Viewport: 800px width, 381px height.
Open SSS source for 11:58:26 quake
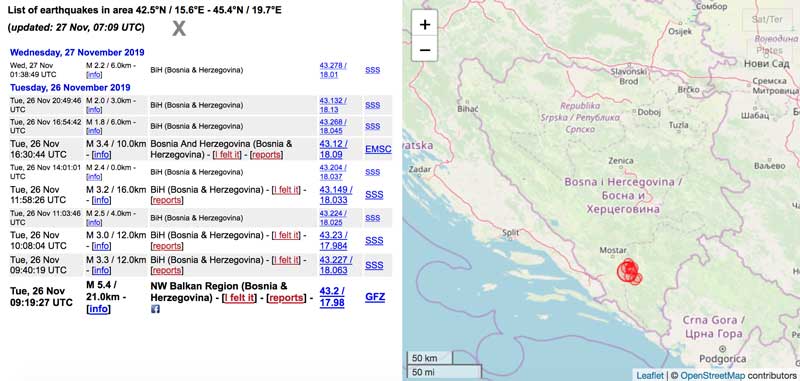coord(374,195)
